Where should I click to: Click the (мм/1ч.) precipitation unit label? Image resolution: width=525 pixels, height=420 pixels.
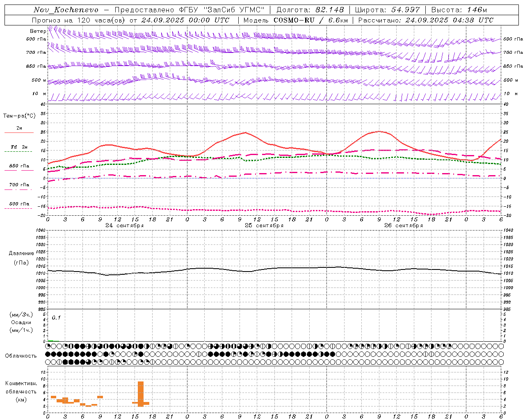21,330
